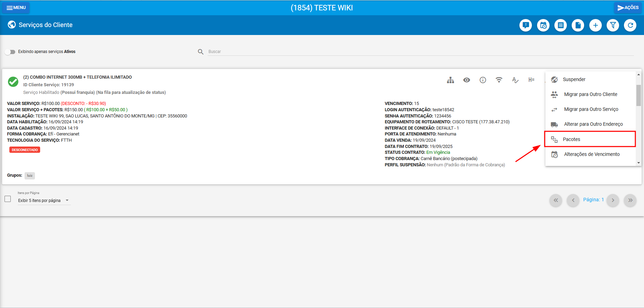Click the spellcheck A-check icon
The image size is (644, 308).
point(515,80)
